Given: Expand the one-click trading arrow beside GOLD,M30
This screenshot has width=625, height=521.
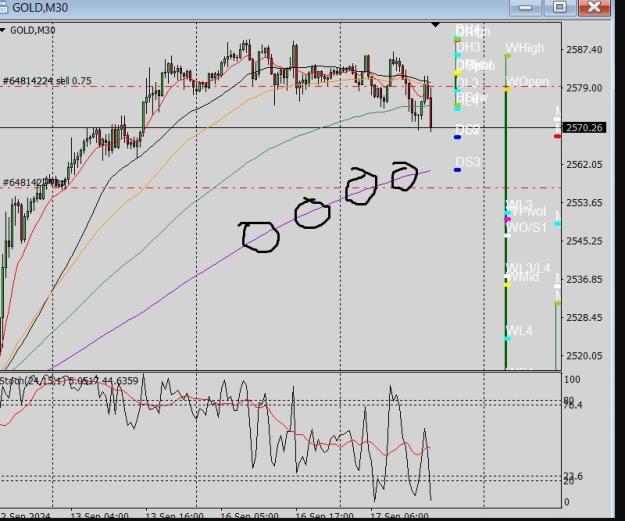Looking at the screenshot, I should [x=3, y=30].
